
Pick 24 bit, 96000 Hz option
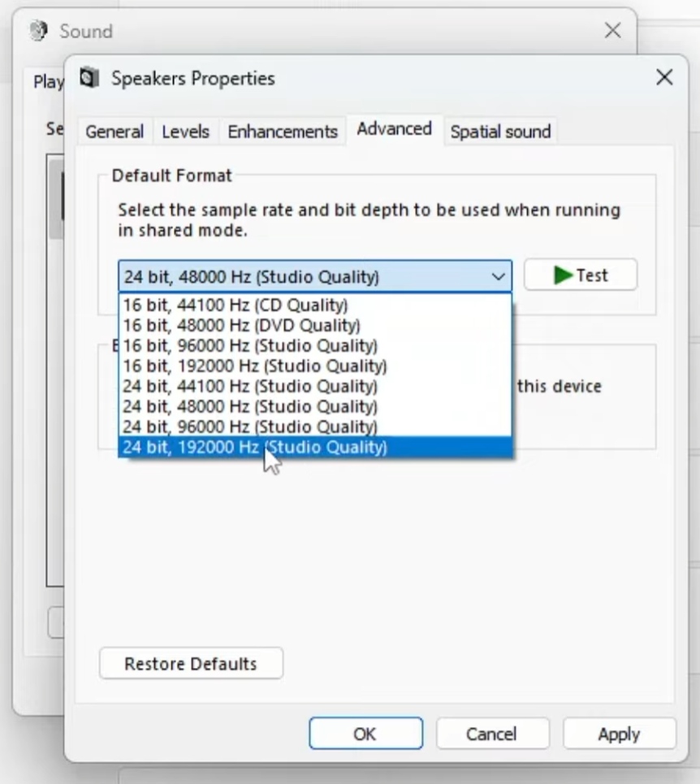tap(250, 427)
